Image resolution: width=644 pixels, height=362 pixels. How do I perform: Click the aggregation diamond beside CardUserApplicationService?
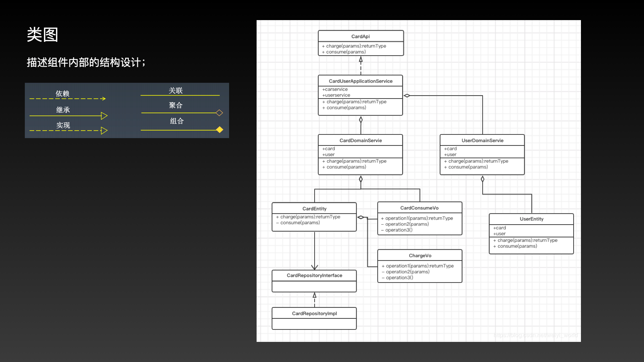coord(407,96)
